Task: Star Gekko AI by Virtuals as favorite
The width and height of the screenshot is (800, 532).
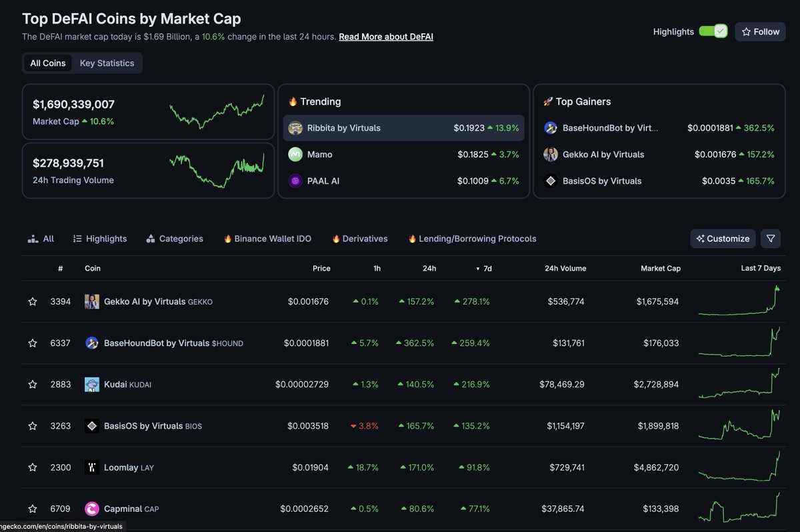Action: 32,302
